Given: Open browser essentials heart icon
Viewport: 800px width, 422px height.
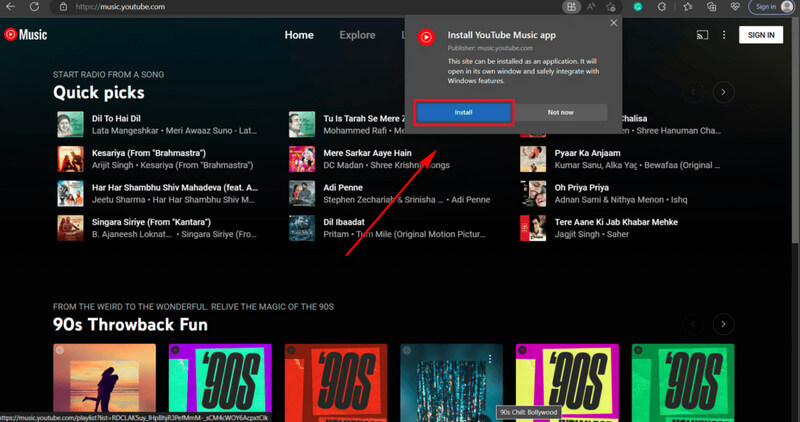Looking at the screenshot, I should point(735,7).
